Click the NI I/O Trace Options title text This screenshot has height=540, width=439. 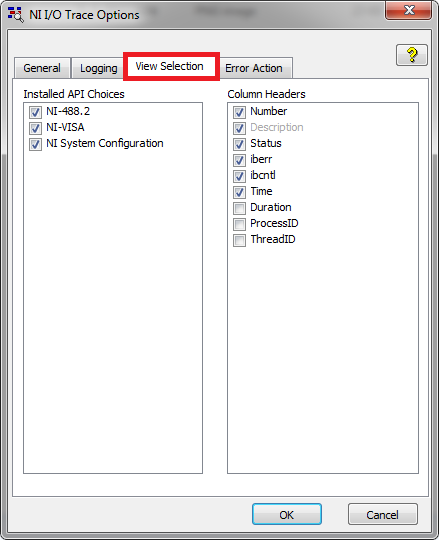coord(84,15)
